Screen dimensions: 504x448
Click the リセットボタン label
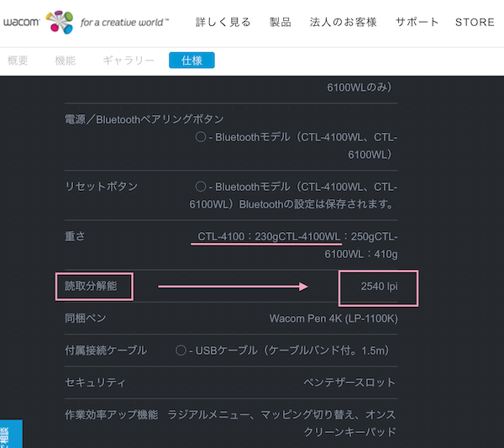tap(102, 187)
